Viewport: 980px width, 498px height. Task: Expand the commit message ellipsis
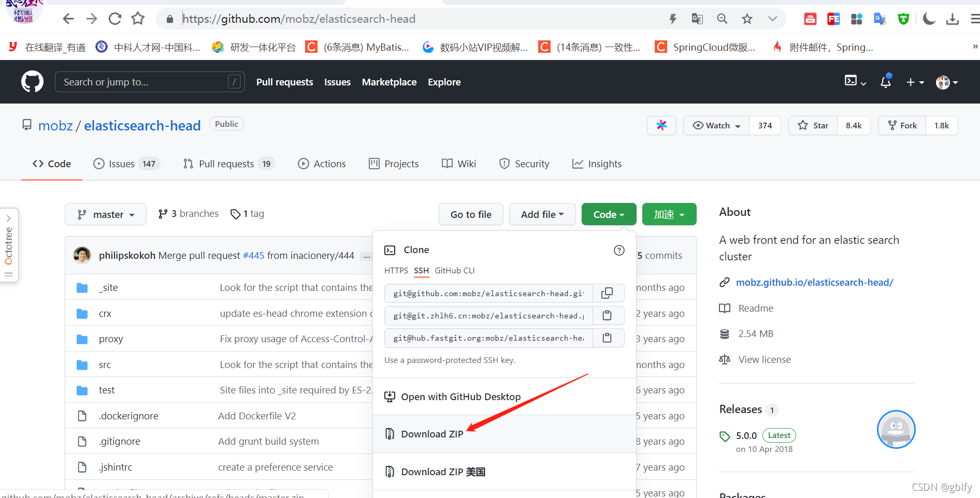tap(367, 256)
